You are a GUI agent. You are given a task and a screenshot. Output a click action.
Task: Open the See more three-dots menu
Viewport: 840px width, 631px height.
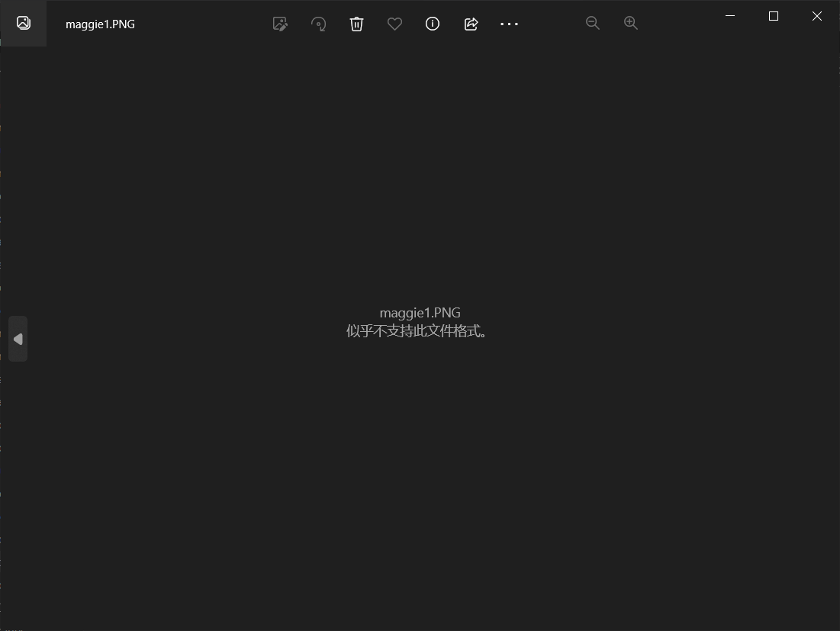[509, 24]
